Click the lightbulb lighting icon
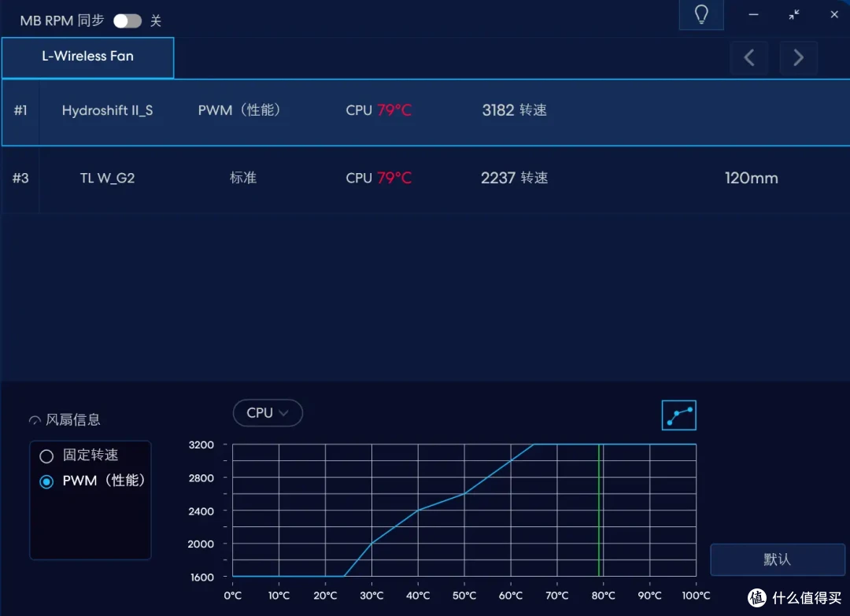This screenshot has height=616, width=850. coord(701,15)
